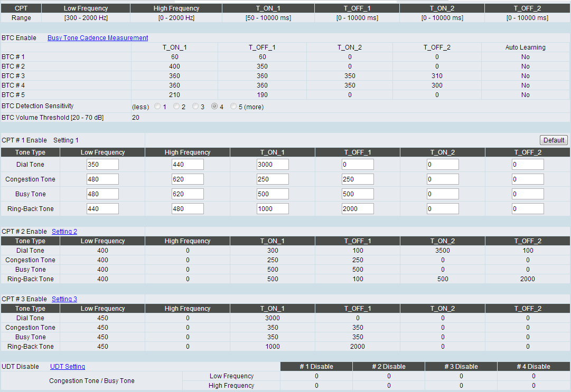Click Ring-Back Tone High Frequency field
This screenshot has width=571, height=392.
click(x=188, y=209)
